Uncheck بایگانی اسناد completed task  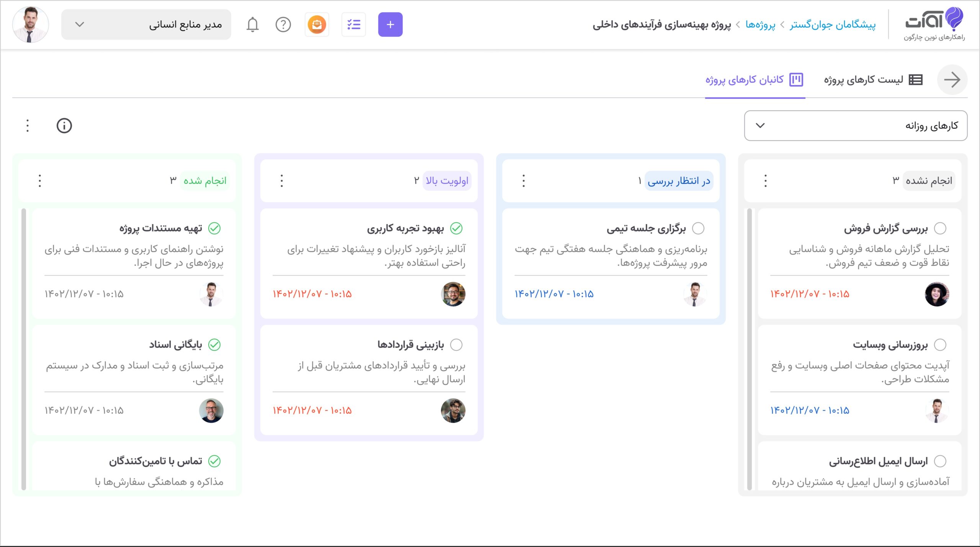pyautogui.click(x=214, y=345)
